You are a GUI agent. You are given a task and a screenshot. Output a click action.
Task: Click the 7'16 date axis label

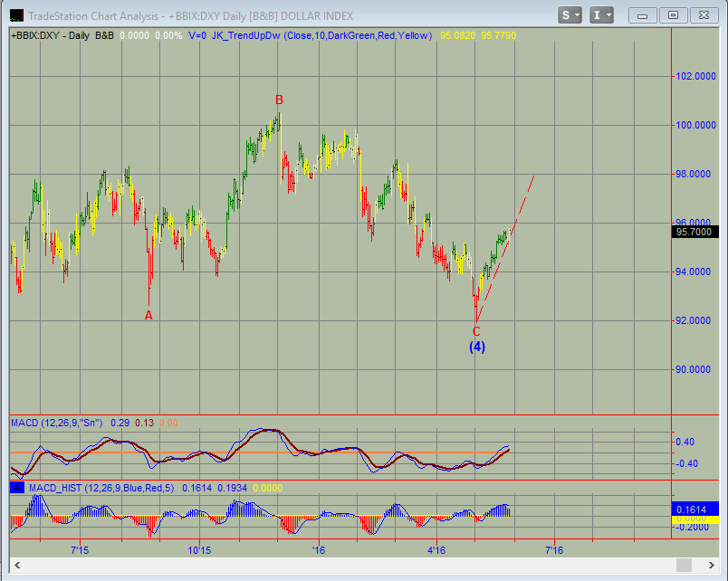pos(554,550)
